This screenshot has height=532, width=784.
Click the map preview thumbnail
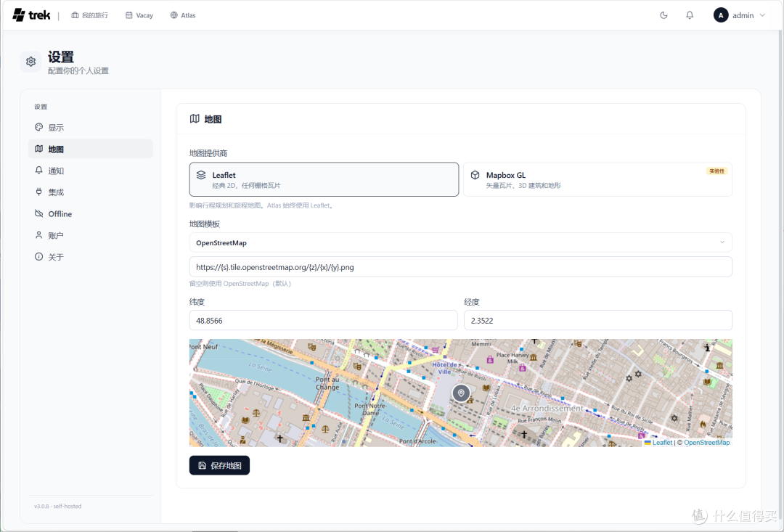pos(460,393)
